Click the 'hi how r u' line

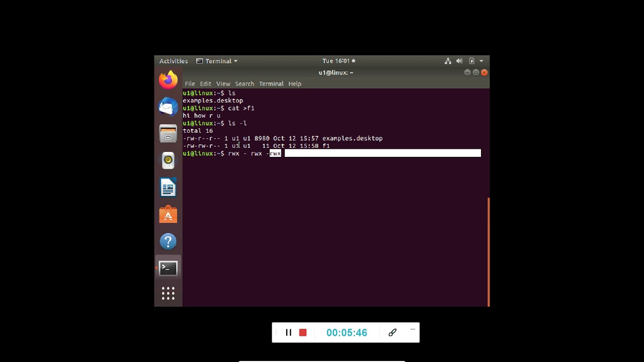201,116
